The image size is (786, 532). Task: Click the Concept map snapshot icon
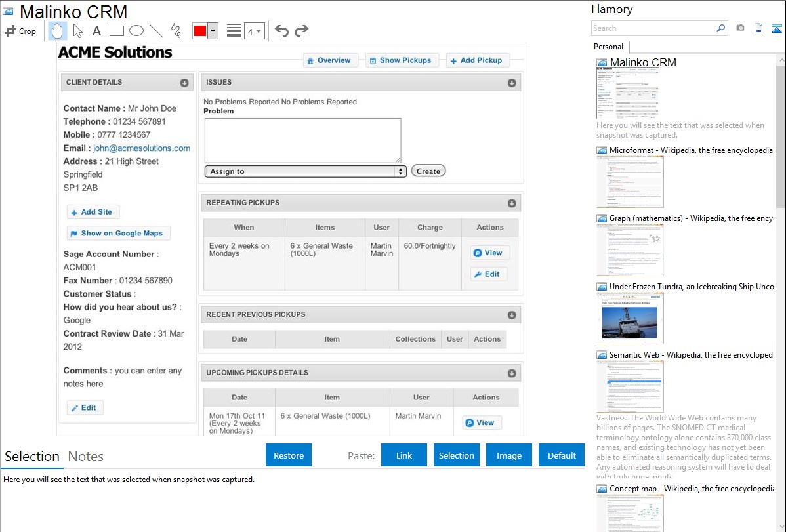602,489
